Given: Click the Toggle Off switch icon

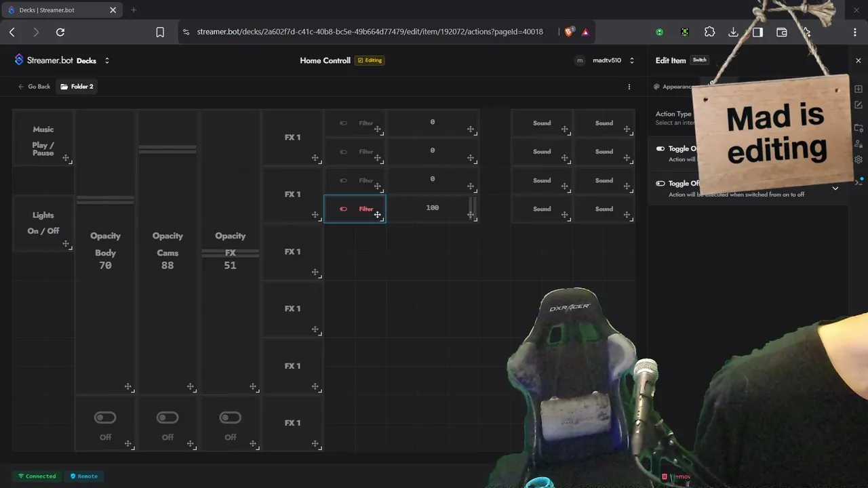Looking at the screenshot, I should coord(660,183).
